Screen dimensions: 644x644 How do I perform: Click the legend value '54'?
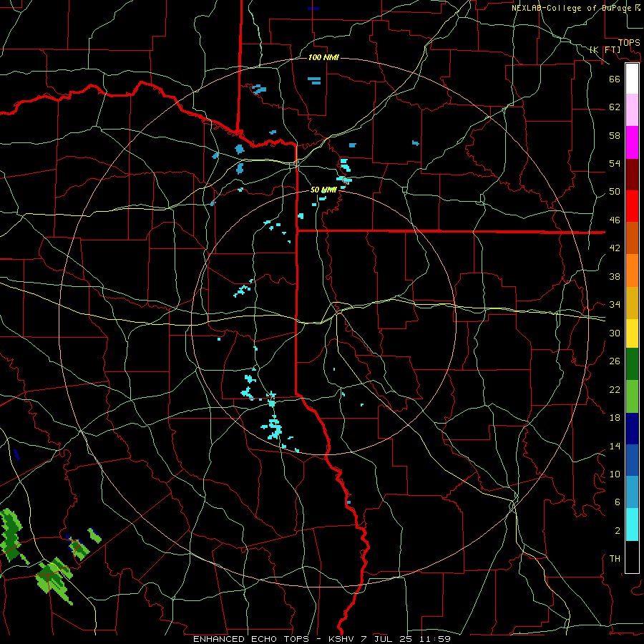[615, 163]
